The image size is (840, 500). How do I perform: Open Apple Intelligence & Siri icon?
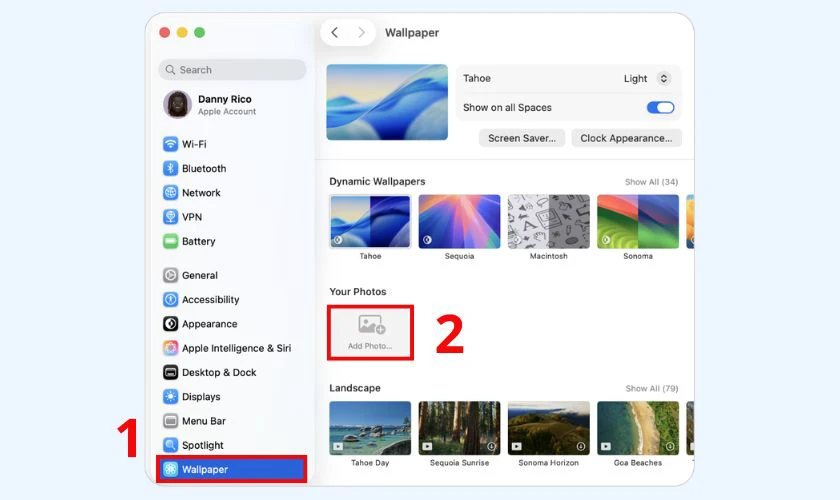170,348
